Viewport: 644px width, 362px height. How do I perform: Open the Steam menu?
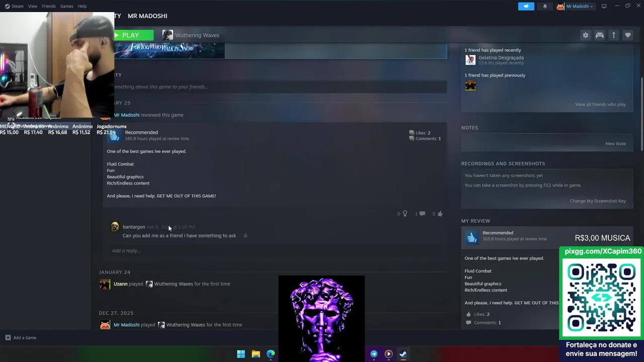[14, 6]
